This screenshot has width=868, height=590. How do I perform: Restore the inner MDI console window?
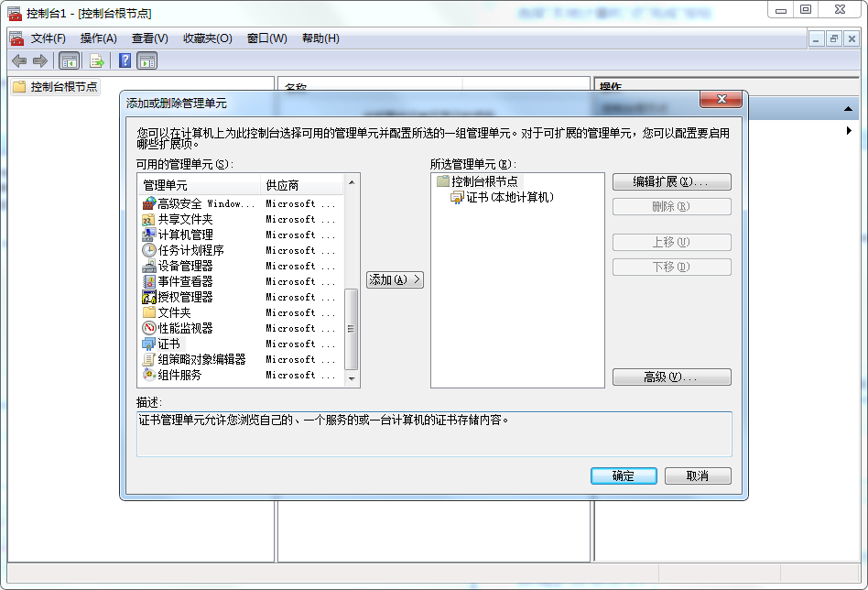pos(834,38)
